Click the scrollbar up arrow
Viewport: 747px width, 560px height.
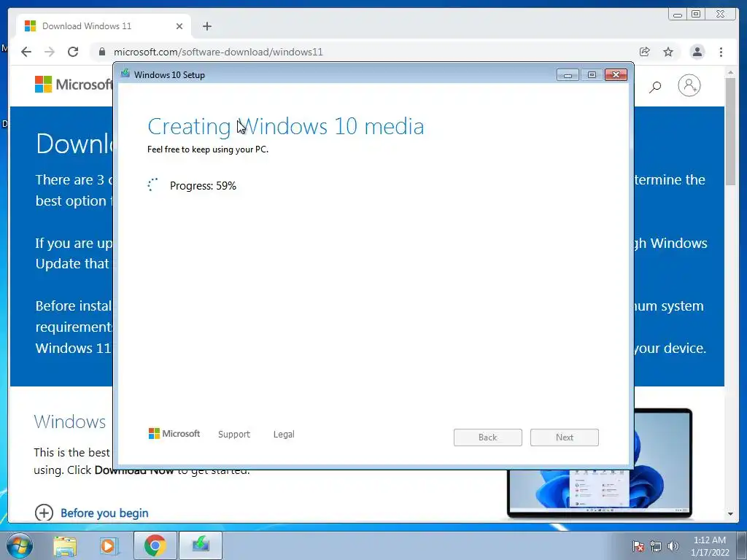pos(730,72)
